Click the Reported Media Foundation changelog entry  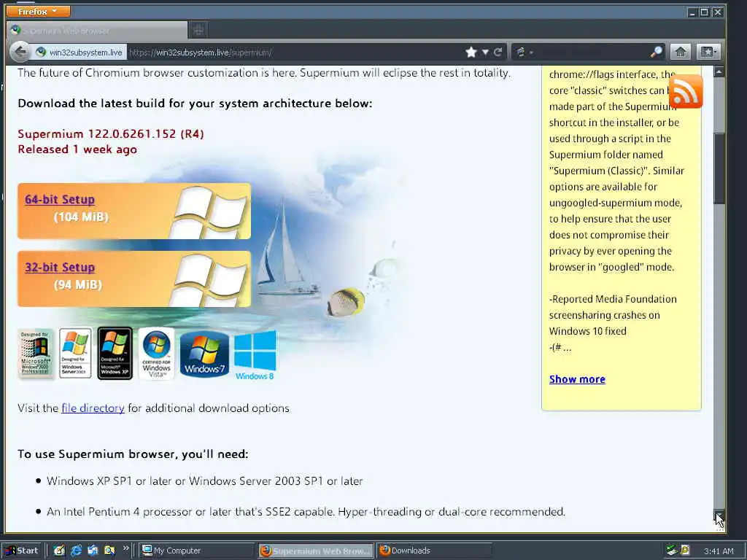[613, 315]
